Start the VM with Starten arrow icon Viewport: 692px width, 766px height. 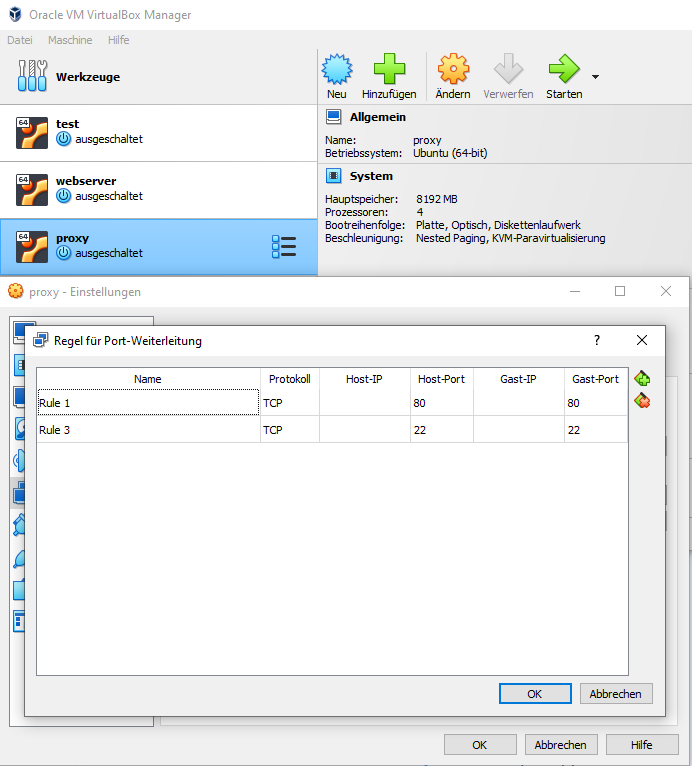pos(564,69)
